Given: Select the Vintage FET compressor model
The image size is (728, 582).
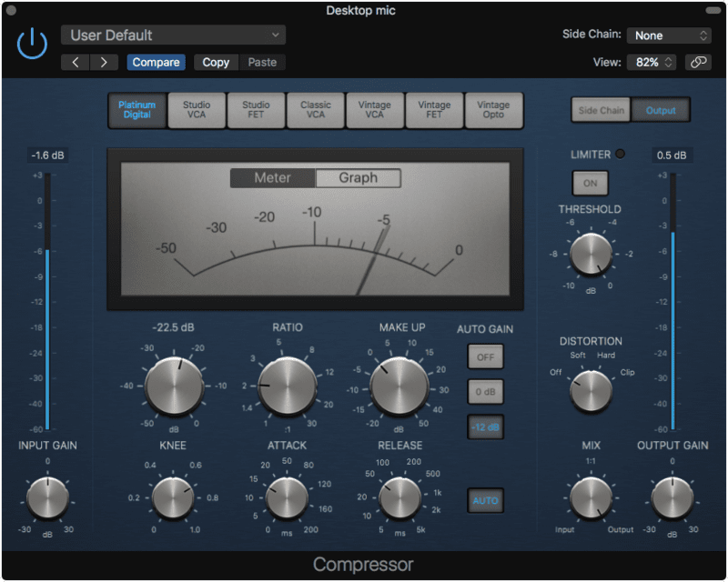Looking at the screenshot, I should 435,110.
